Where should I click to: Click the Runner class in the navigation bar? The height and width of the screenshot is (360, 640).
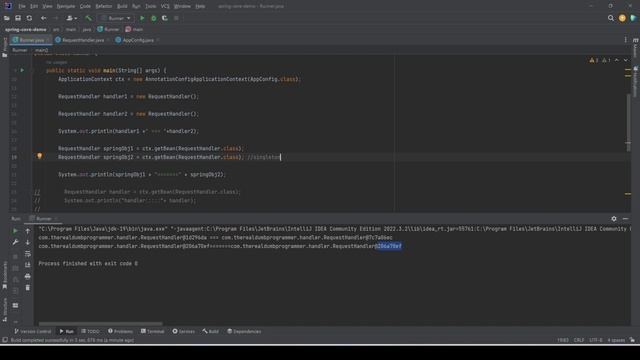(x=108, y=29)
